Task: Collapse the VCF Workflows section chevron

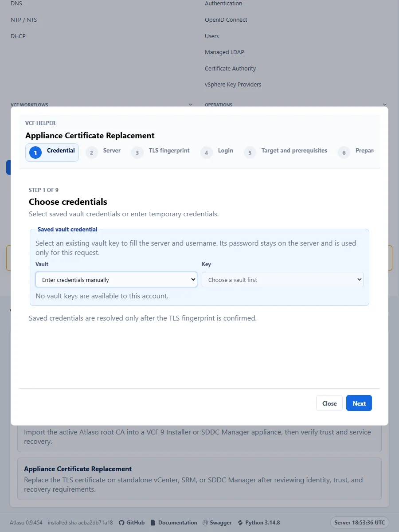Action: point(191,105)
